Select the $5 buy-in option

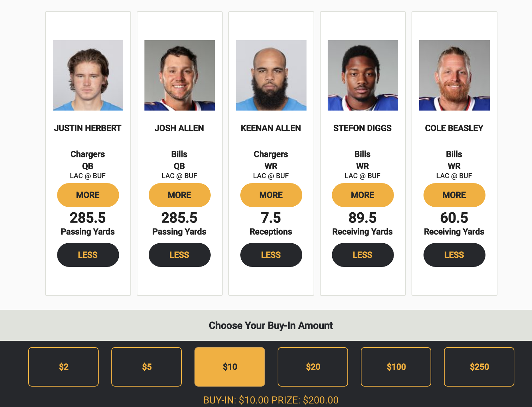coord(147,367)
